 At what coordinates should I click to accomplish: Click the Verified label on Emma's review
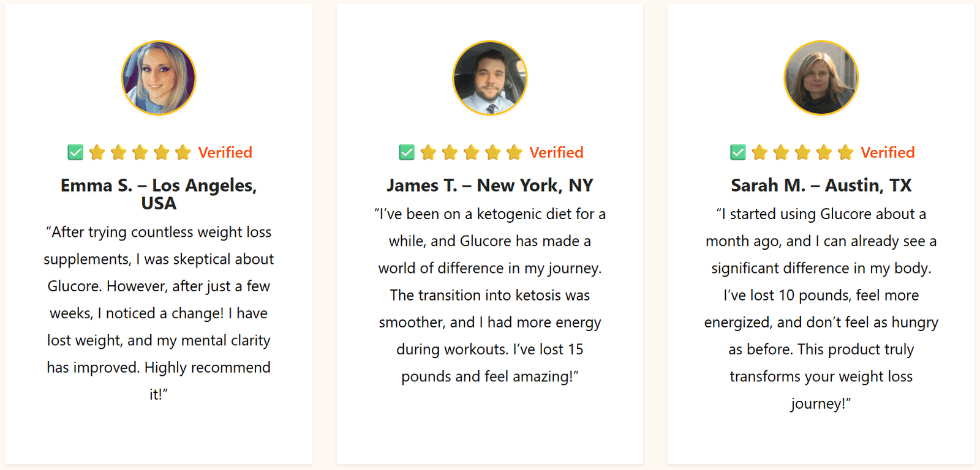(x=225, y=152)
